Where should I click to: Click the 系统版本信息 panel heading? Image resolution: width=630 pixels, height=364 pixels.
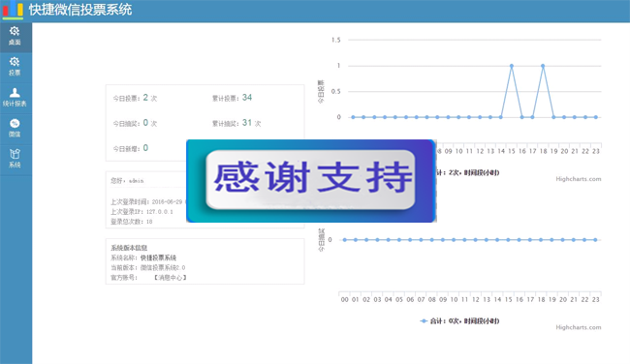129,248
